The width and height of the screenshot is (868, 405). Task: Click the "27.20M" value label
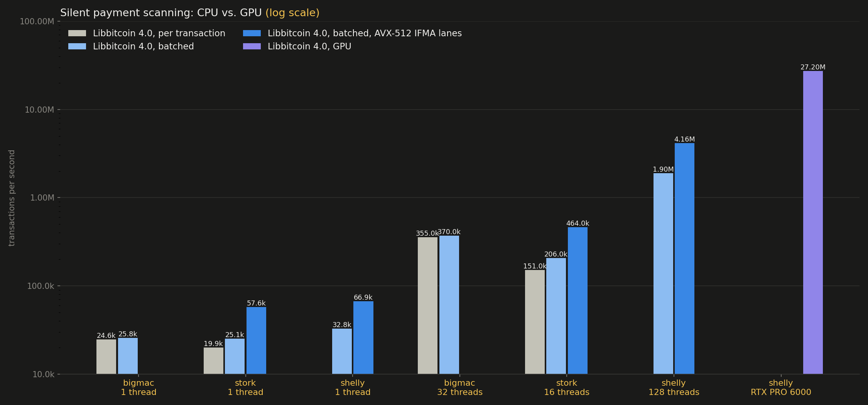pos(813,67)
